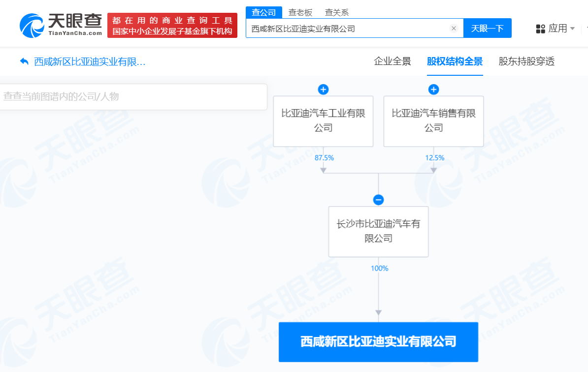Image resolution: width=588 pixels, height=372 pixels.
Task: Select the 股权结构全景 tab
Action: click(x=455, y=62)
